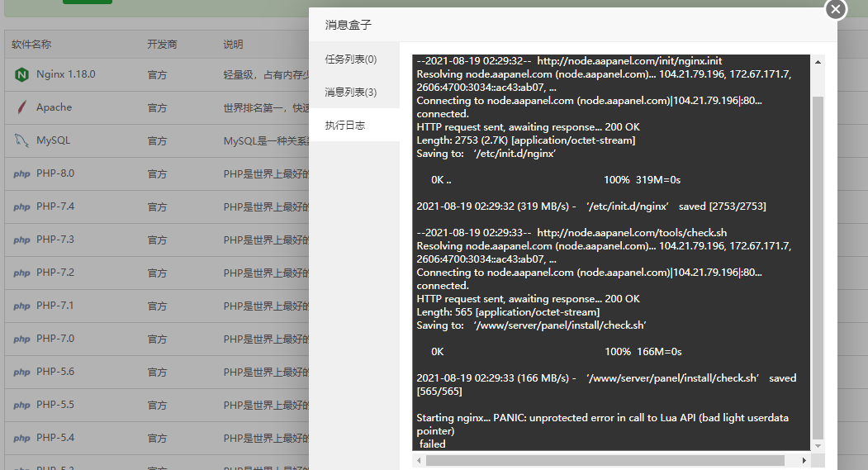Screen dimensions: 868x470
Task: Open the PHP-7.4 software entry
Action: coord(55,207)
